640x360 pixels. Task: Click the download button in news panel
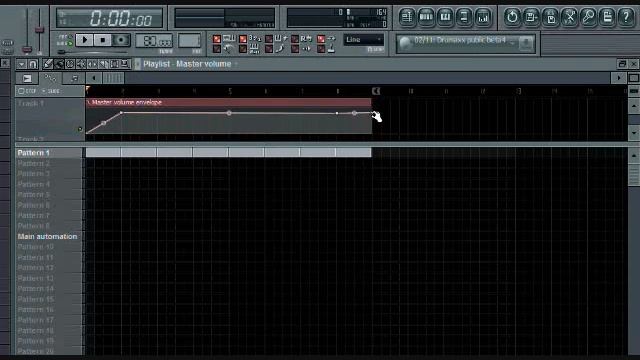[x=526, y=43]
